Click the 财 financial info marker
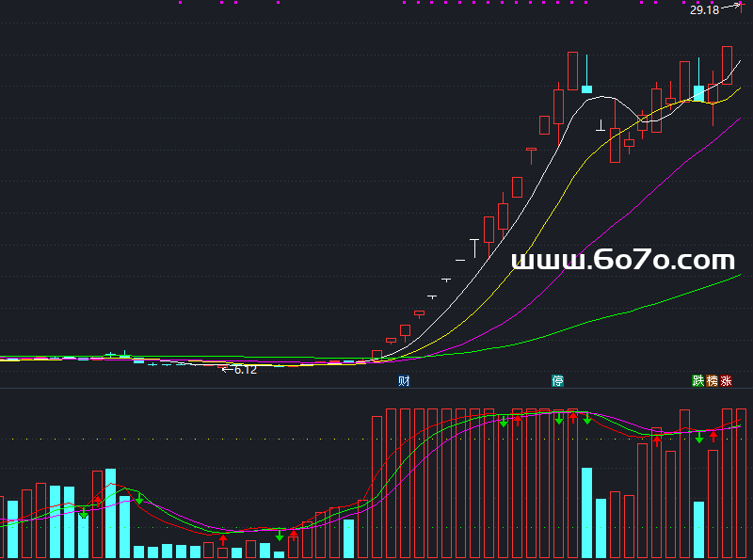The height and width of the screenshot is (560, 753). pos(404,381)
